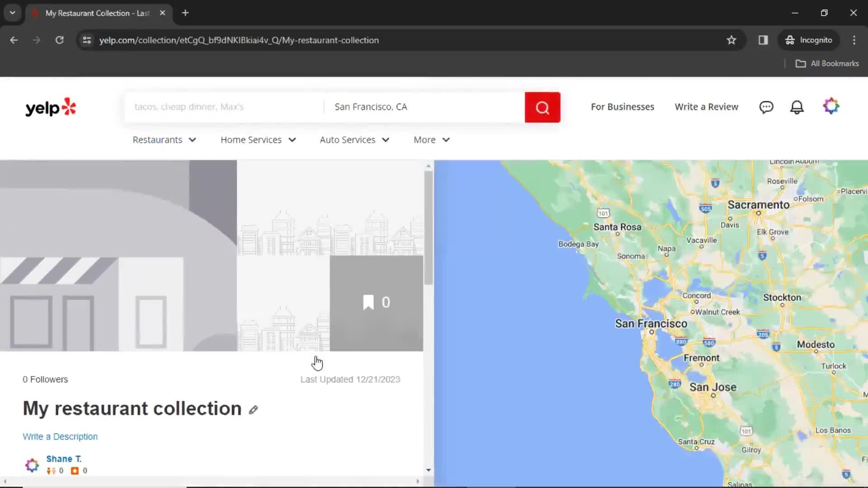Click Stockton label on the map
This screenshot has height=488, width=868.
[782, 298]
